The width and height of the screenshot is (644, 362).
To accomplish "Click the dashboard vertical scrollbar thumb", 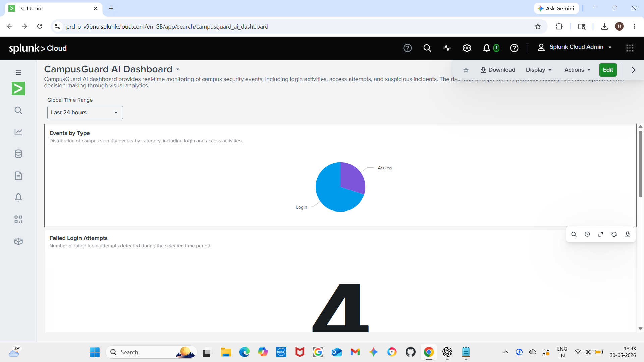I will [x=640, y=164].
